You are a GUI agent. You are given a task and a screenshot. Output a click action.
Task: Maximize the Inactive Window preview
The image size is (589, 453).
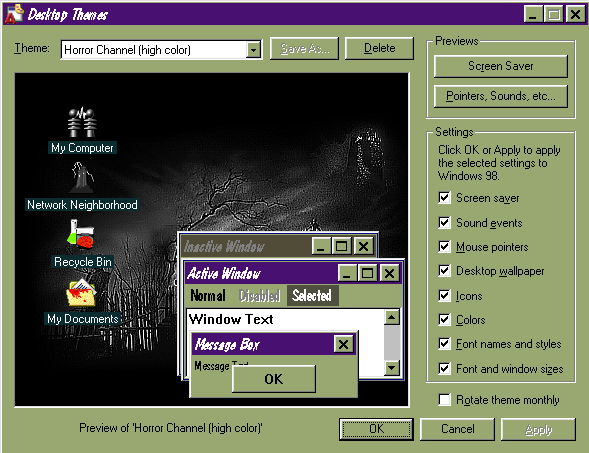[341, 246]
